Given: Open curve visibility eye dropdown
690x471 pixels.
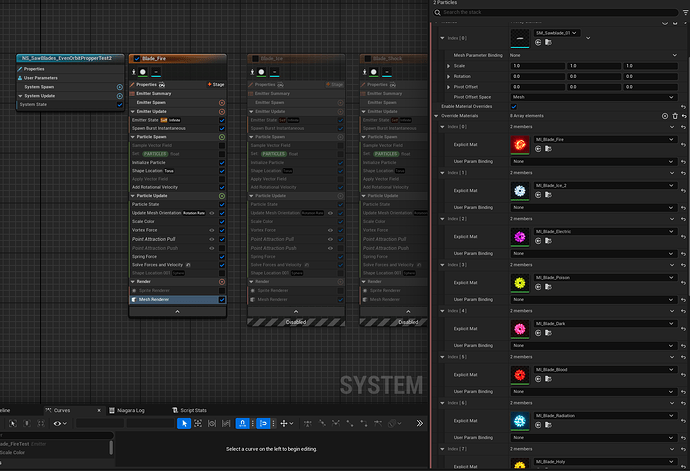Looking at the screenshot, I should pyautogui.click(x=60, y=423).
